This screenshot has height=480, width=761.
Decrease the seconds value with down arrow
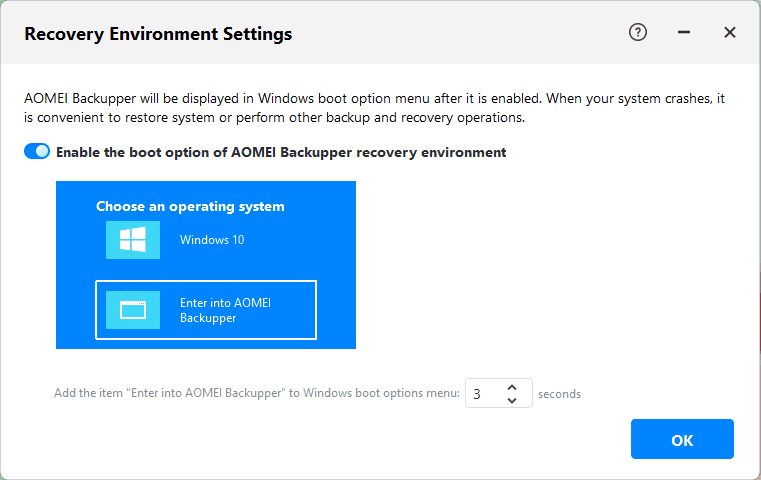512,401
